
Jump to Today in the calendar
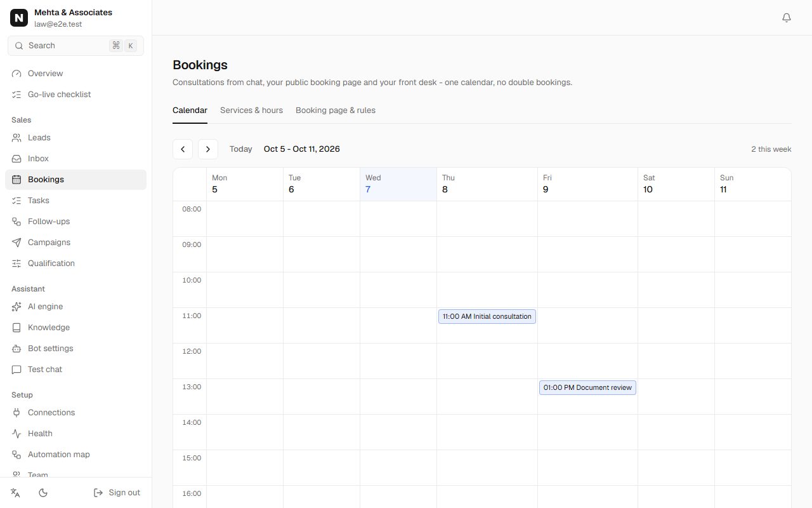pyautogui.click(x=241, y=149)
